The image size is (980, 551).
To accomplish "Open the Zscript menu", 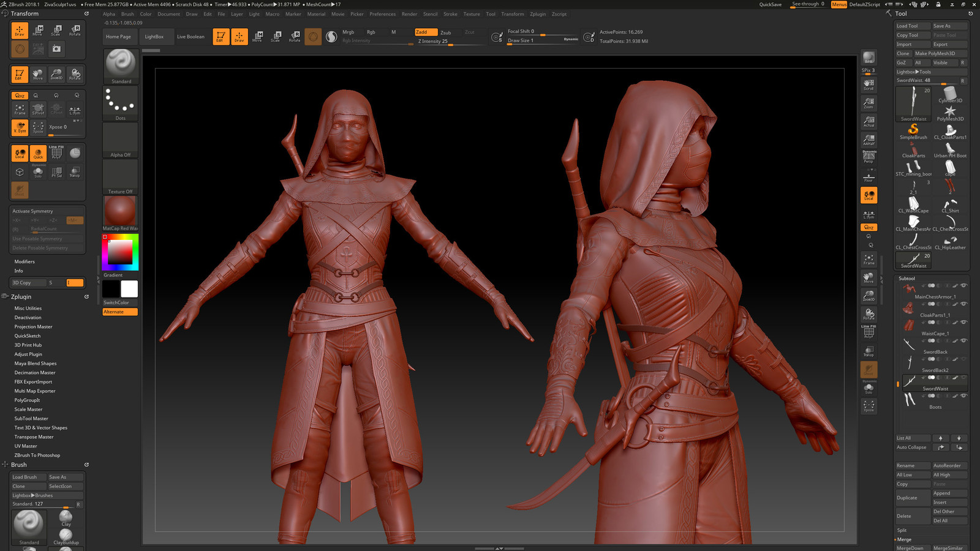I will pyautogui.click(x=559, y=14).
